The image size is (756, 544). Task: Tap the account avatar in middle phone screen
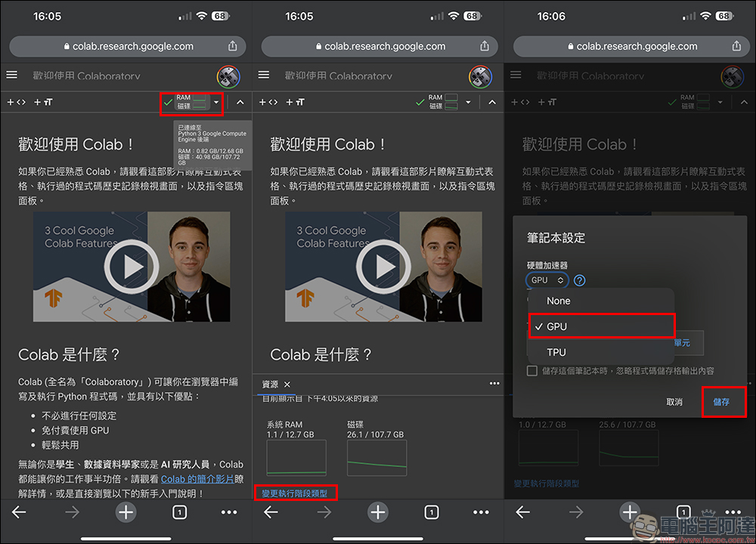[480, 76]
